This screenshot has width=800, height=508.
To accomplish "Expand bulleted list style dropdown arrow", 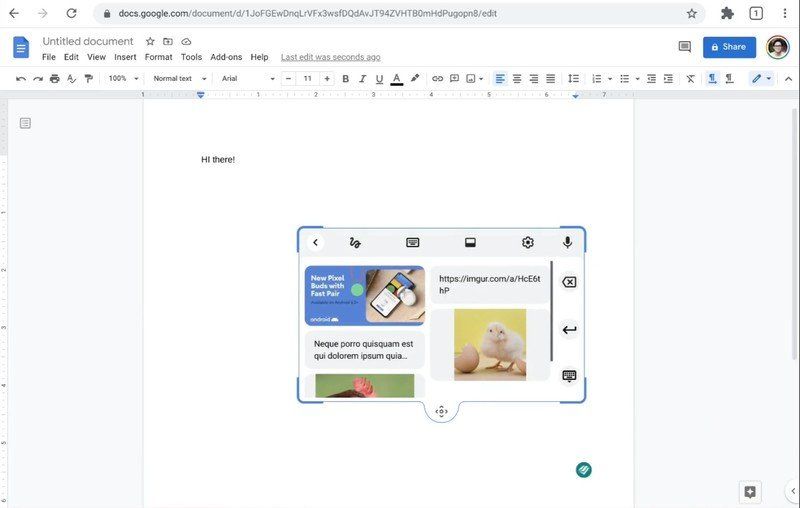I will point(637,79).
